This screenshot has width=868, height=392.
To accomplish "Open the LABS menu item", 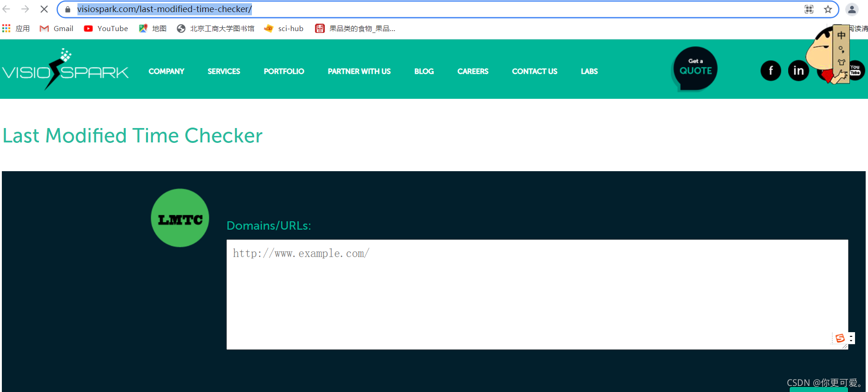I will pyautogui.click(x=589, y=71).
